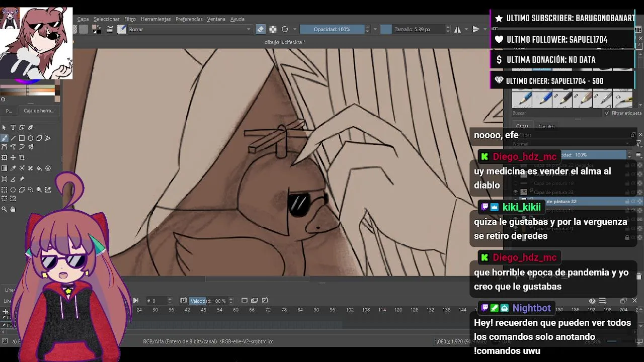This screenshot has width=644, height=362.
Task: Select the Bezier Curve tool
Action: click(x=4, y=147)
